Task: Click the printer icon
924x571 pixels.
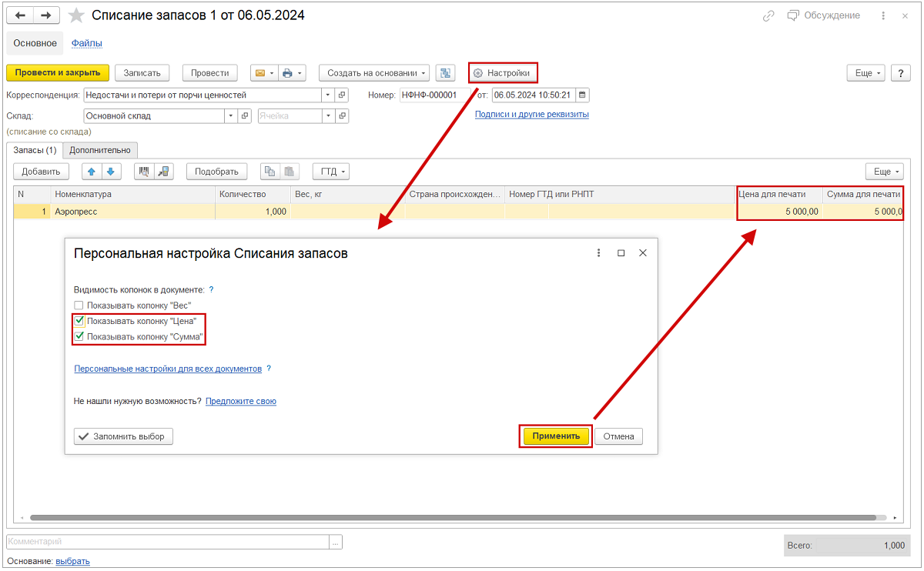Action: (x=287, y=73)
